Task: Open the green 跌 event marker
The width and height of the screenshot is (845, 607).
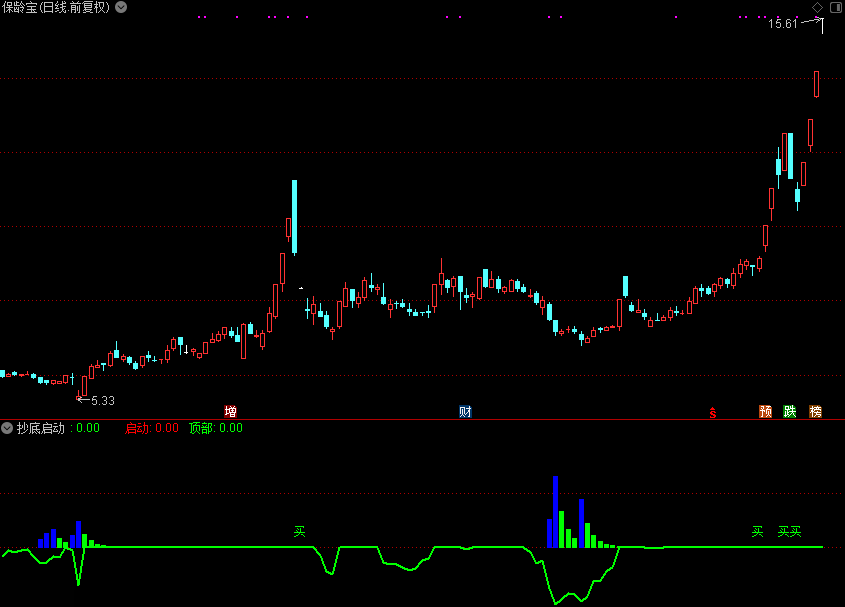Action: click(x=789, y=412)
